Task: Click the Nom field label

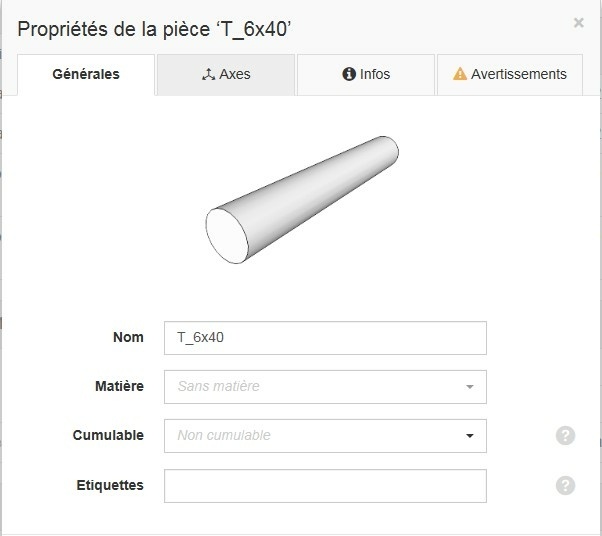Action: (x=128, y=337)
